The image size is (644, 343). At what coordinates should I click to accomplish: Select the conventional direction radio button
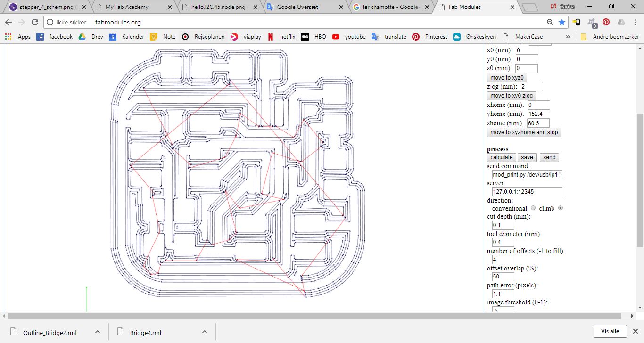[x=533, y=208]
